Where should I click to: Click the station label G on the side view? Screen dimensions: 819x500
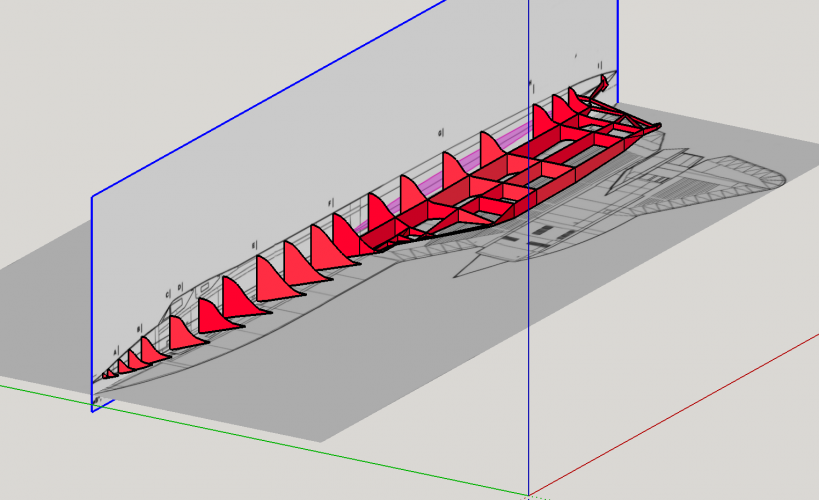440,131
